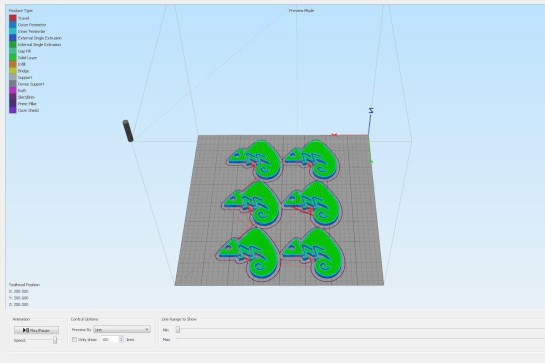
Task: Click the Solid Layer legend label
Action: (x=27, y=58)
